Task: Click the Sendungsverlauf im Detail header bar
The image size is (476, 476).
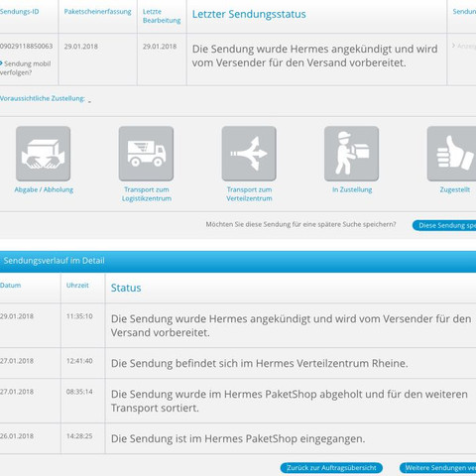Action: pos(238,261)
